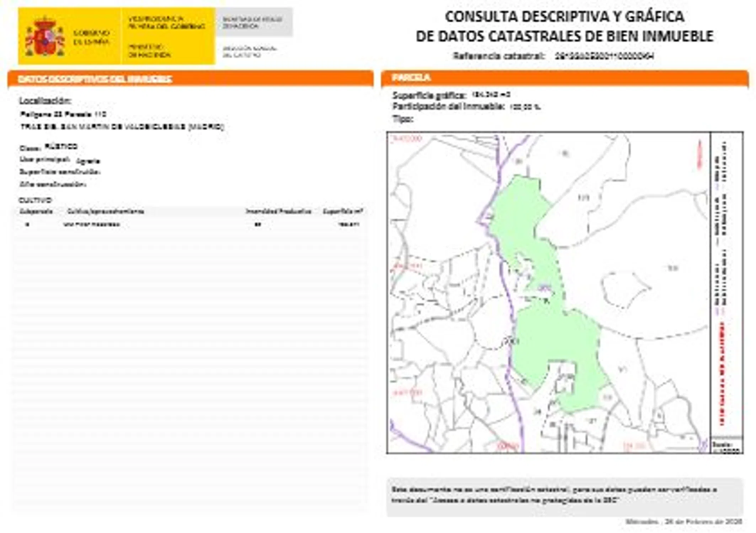Click the "Año construcción:" label
This screenshot has width=756, height=533.
click(53, 184)
